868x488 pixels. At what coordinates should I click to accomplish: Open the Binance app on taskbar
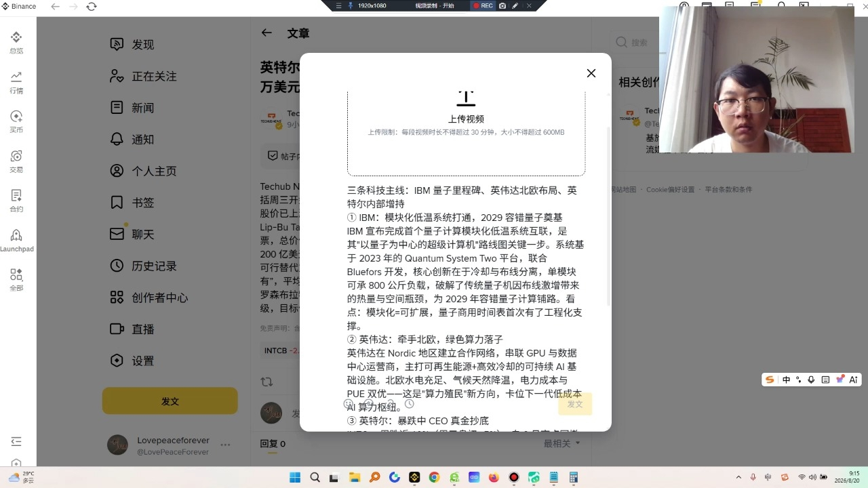click(x=414, y=477)
